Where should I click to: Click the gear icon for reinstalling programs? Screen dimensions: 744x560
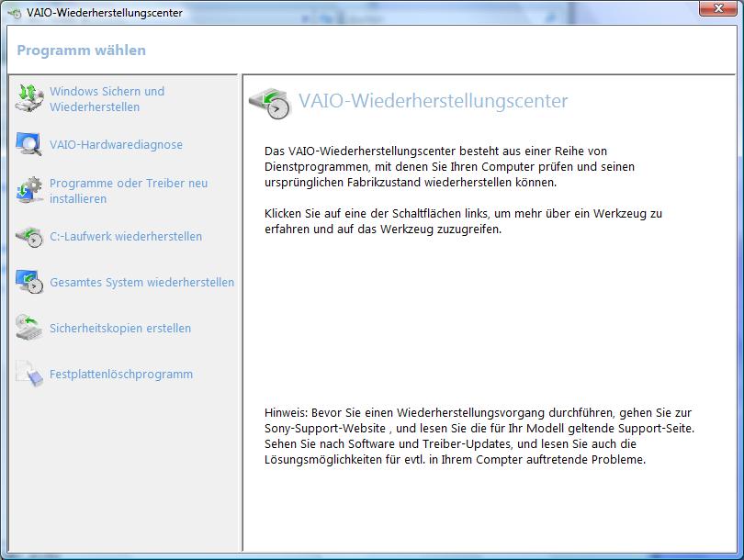point(29,190)
